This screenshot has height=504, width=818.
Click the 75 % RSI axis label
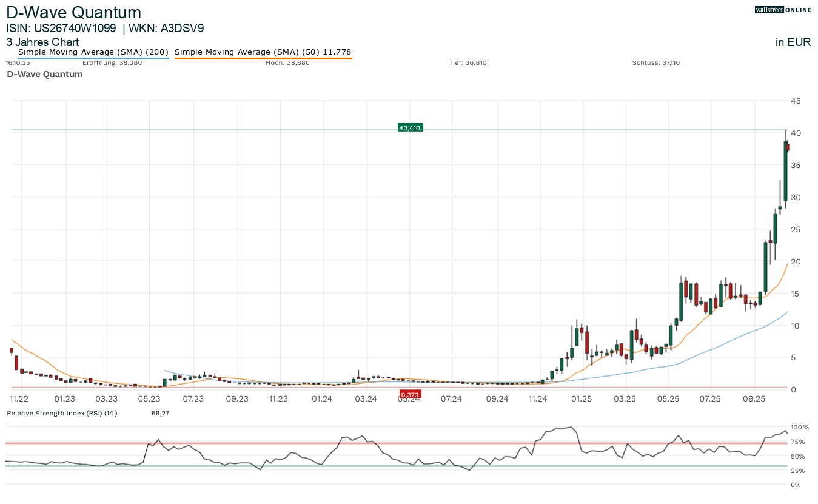[799, 442]
